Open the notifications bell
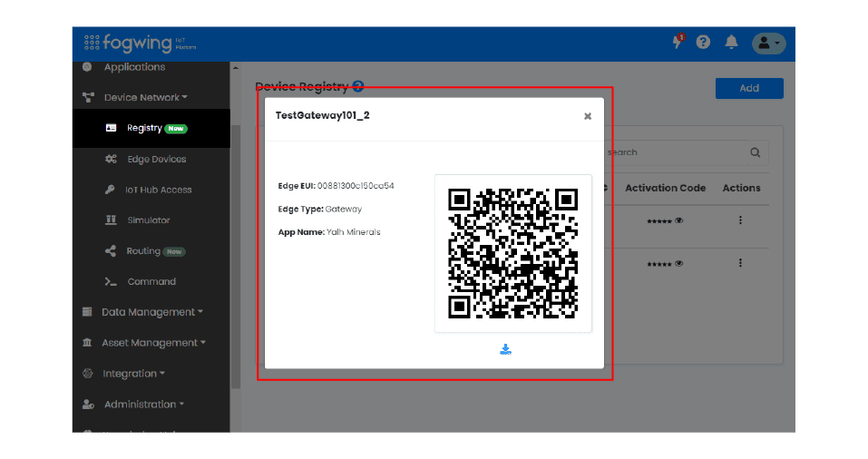The width and height of the screenshot is (868, 459). tap(731, 42)
